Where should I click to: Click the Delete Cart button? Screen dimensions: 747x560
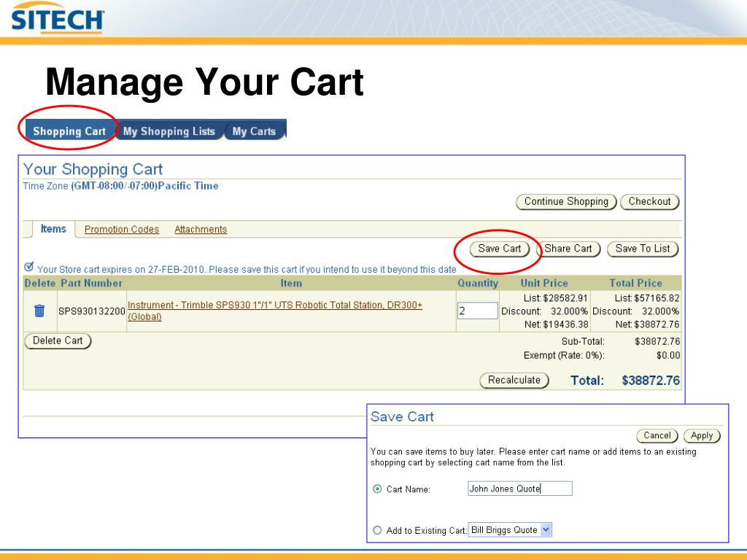pyautogui.click(x=58, y=341)
